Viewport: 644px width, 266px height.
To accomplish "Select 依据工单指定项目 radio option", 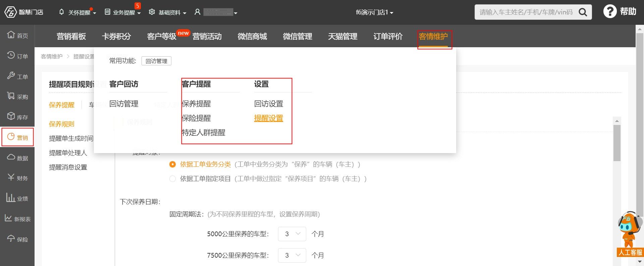I will pos(172,179).
